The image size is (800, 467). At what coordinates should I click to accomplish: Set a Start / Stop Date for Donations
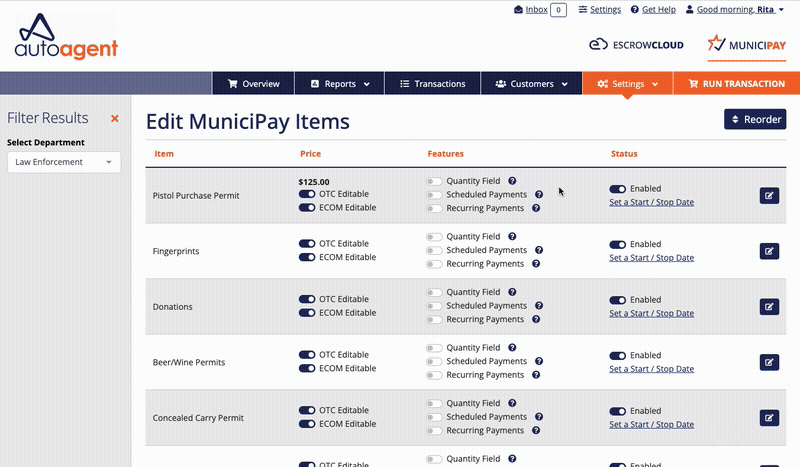pos(652,313)
